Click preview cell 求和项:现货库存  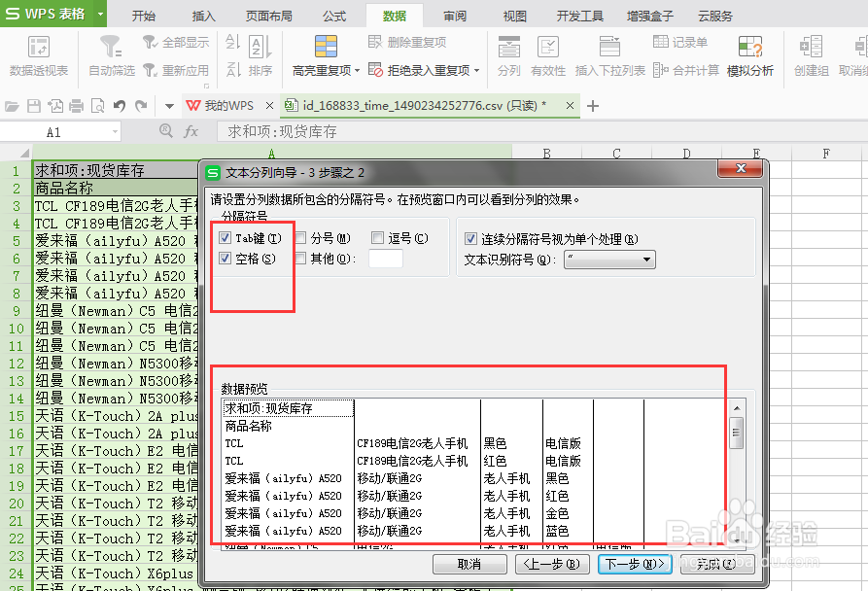pos(288,408)
